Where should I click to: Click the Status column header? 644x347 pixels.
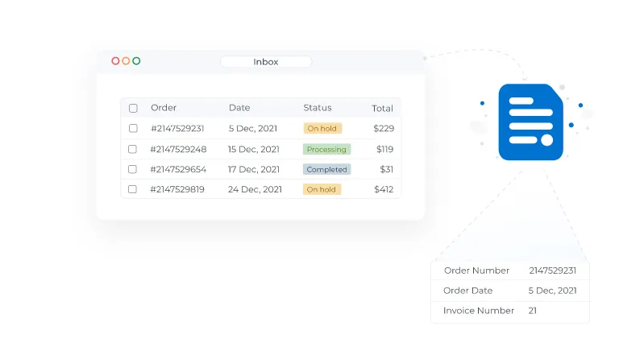coord(318,107)
